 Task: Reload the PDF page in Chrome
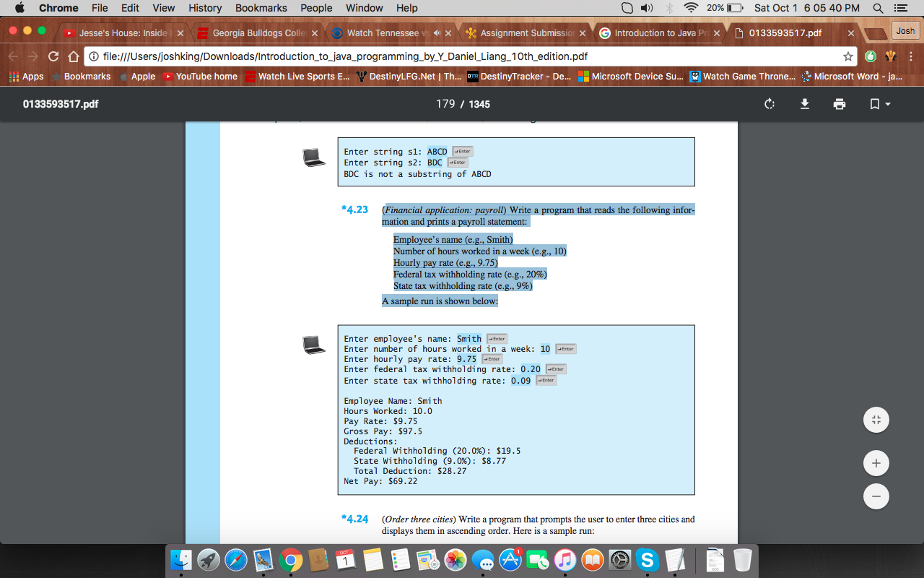pos(52,55)
